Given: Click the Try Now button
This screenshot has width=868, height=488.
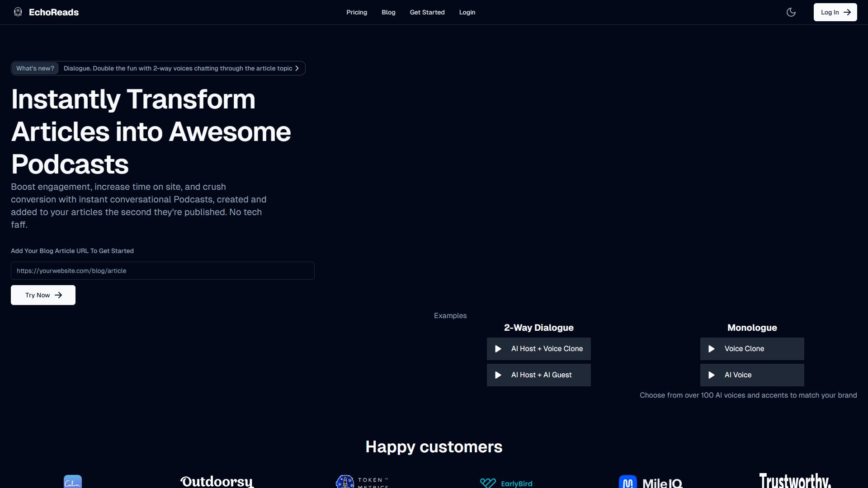Looking at the screenshot, I should 43,295.
